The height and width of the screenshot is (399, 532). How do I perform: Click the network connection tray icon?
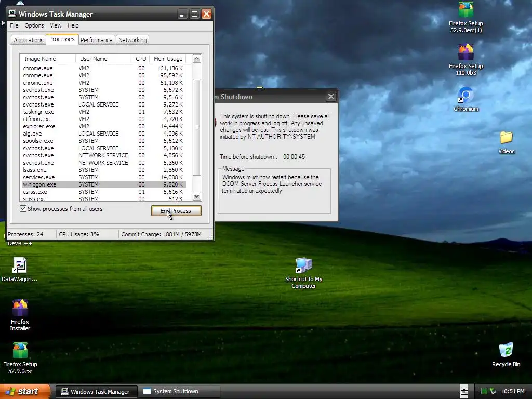(493, 391)
